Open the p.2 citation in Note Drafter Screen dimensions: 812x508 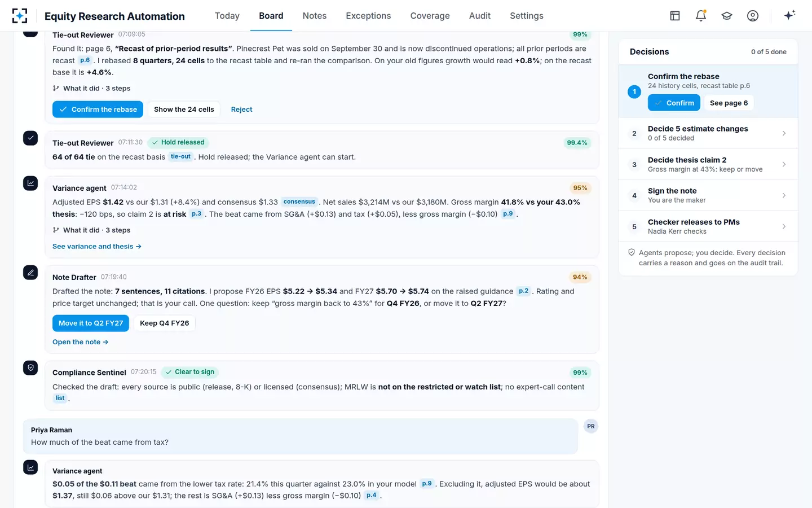click(524, 291)
